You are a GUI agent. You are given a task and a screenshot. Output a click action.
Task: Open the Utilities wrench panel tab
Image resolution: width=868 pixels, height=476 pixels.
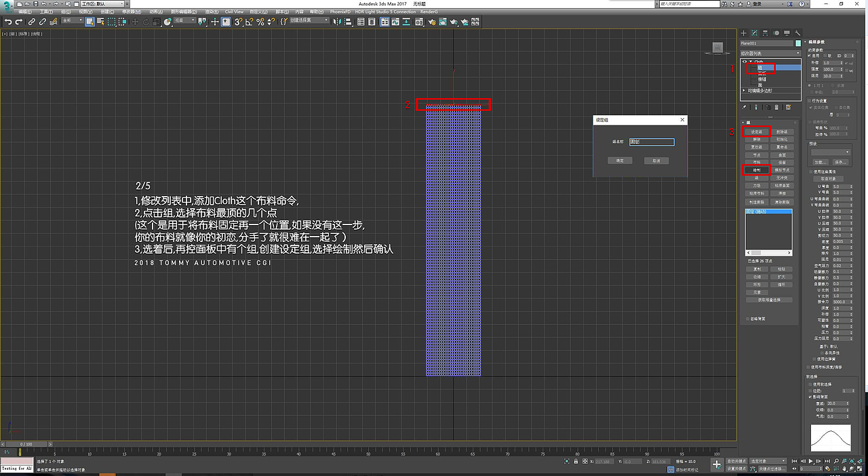tap(797, 33)
